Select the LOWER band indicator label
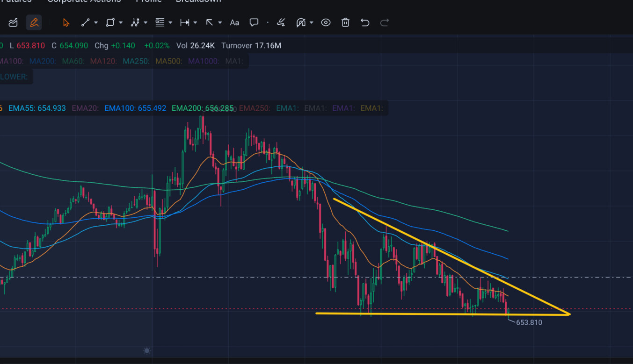The height and width of the screenshot is (364, 633). (x=14, y=77)
